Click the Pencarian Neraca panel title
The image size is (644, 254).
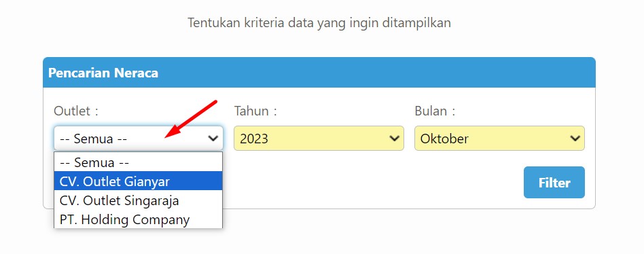tap(103, 73)
